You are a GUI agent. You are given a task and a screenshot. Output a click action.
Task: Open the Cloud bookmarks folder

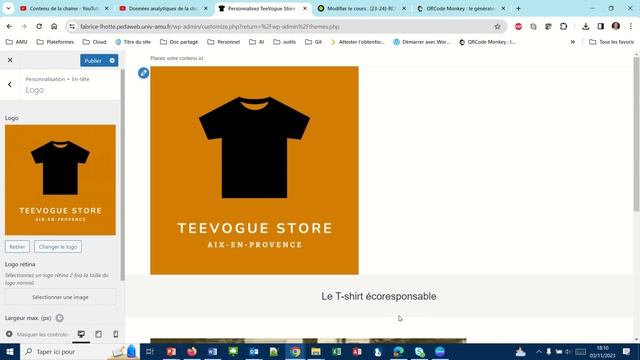94,42
